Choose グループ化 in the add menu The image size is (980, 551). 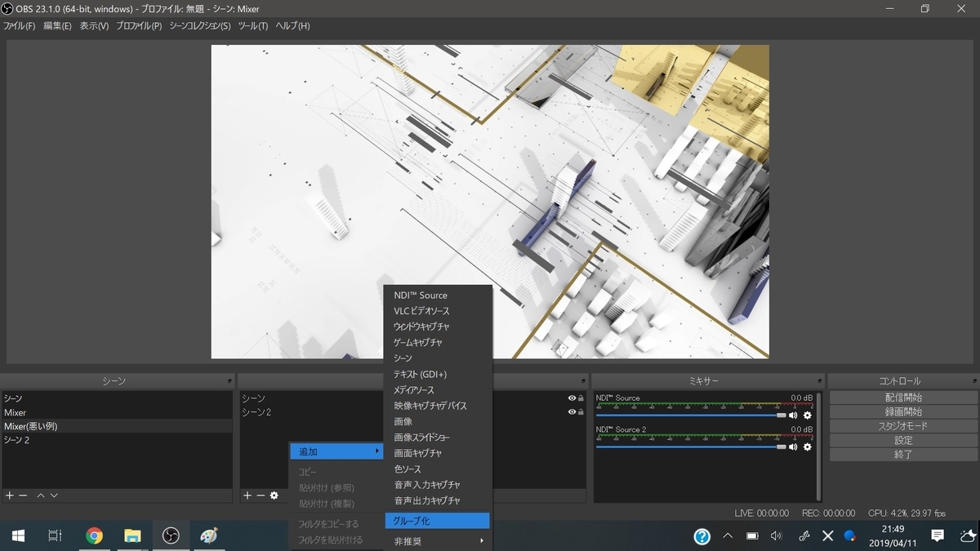pyautogui.click(x=437, y=521)
